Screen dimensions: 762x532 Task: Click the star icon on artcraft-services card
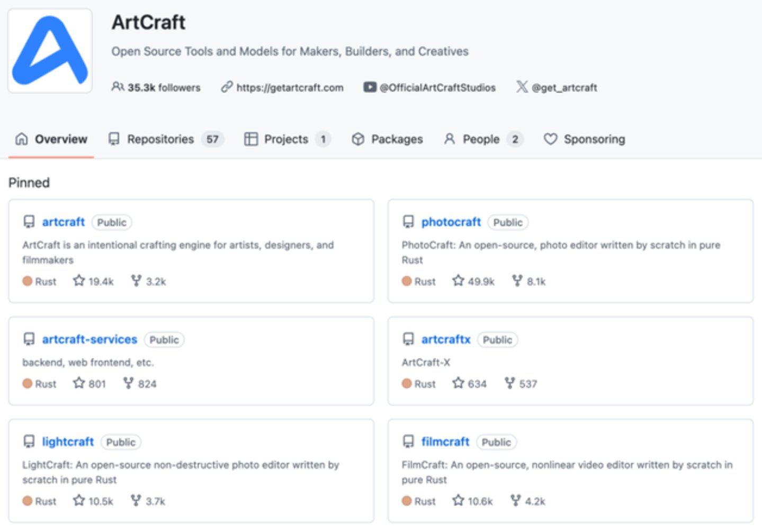point(79,383)
